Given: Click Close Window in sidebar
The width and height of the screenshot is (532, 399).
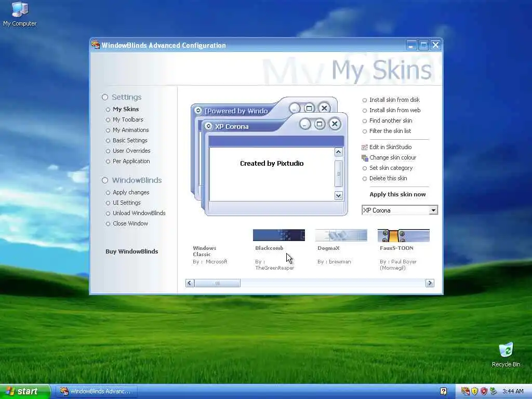Looking at the screenshot, I should (130, 223).
